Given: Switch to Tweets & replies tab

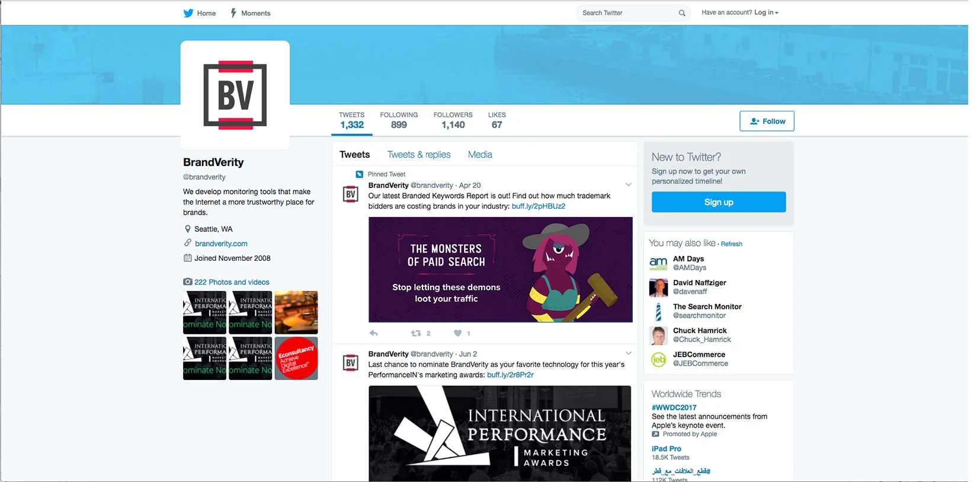Looking at the screenshot, I should 419,155.
